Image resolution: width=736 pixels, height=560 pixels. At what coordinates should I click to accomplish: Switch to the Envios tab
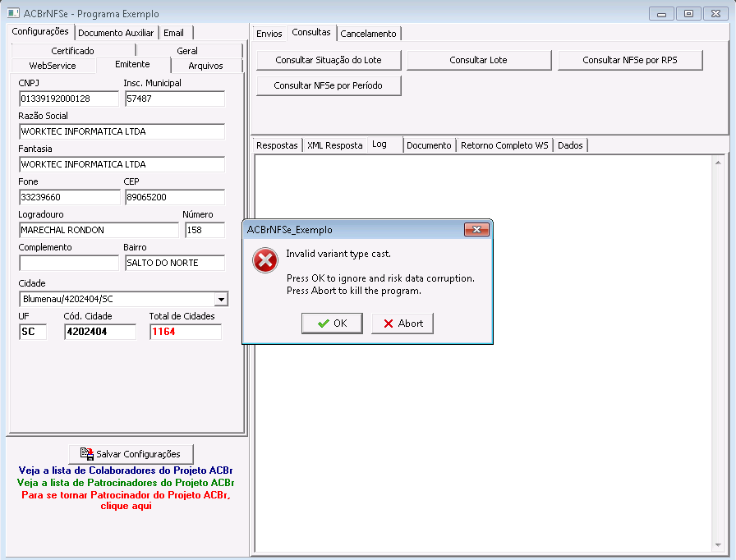(x=269, y=34)
